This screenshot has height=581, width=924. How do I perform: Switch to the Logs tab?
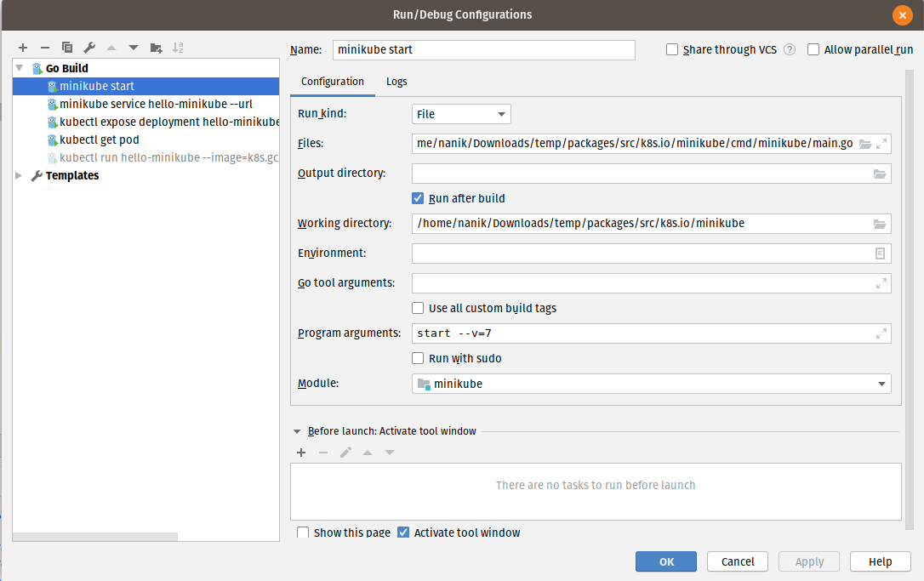tap(396, 82)
